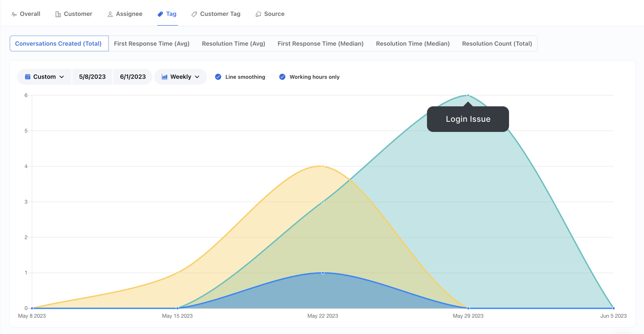Switch to the Customer Tag tab
Image resolution: width=644 pixels, height=334 pixels.
point(220,14)
